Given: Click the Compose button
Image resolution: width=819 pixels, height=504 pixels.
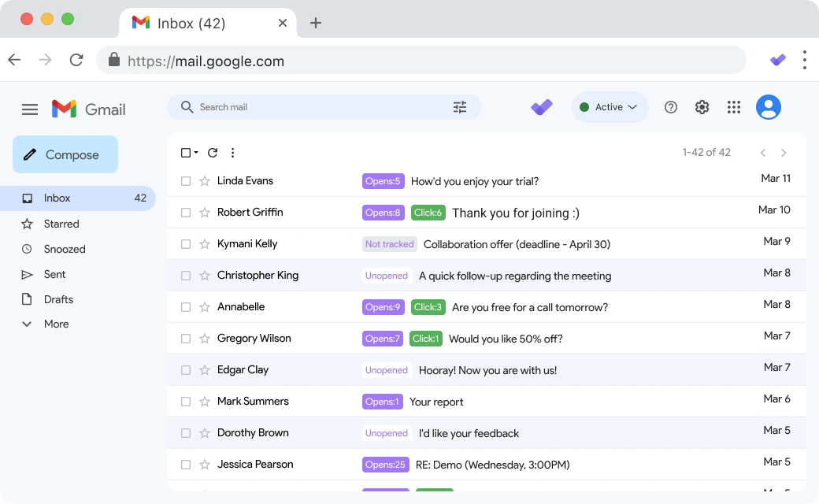Looking at the screenshot, I should (x=65, y=154).
